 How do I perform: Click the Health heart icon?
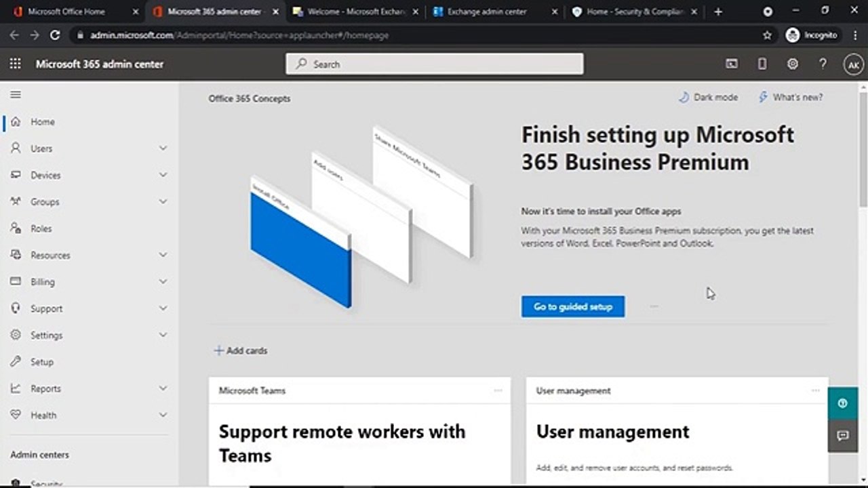click(x=16, y=415)
